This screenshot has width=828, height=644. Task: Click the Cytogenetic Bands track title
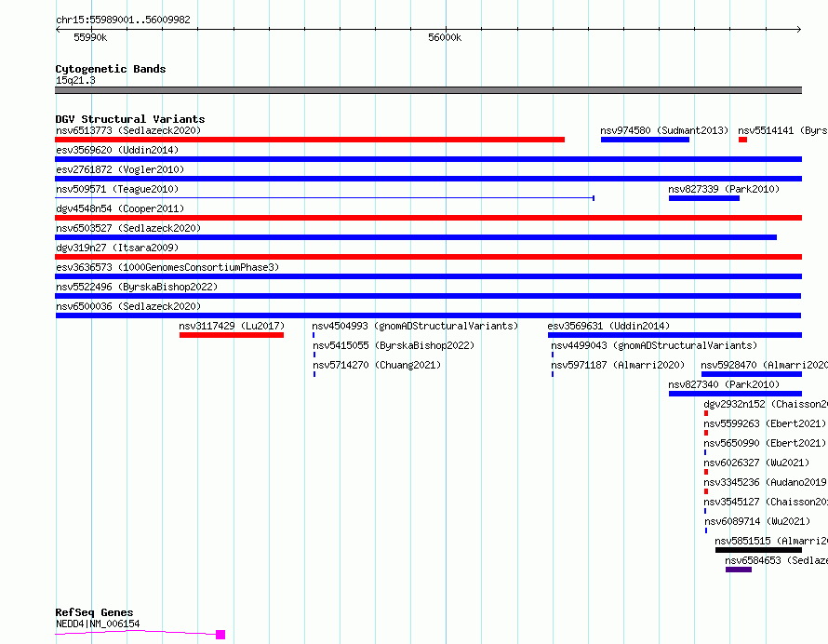click(111, 69)
